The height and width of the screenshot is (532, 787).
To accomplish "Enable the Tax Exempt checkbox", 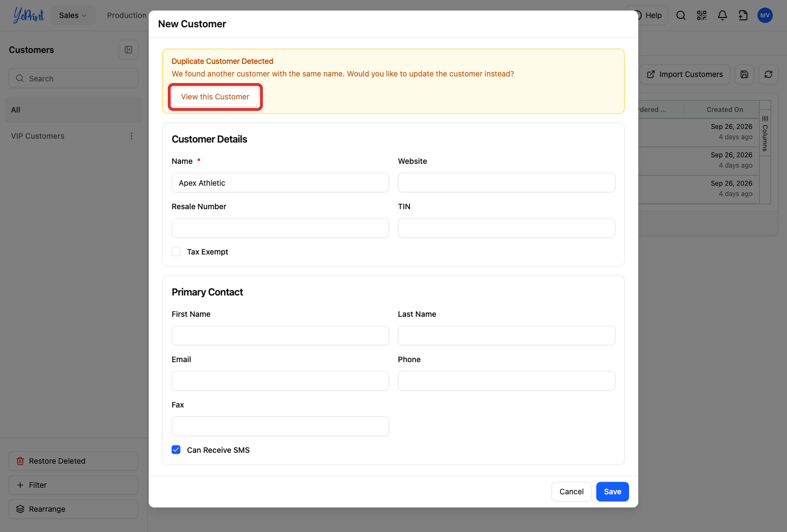I will 176,252.
